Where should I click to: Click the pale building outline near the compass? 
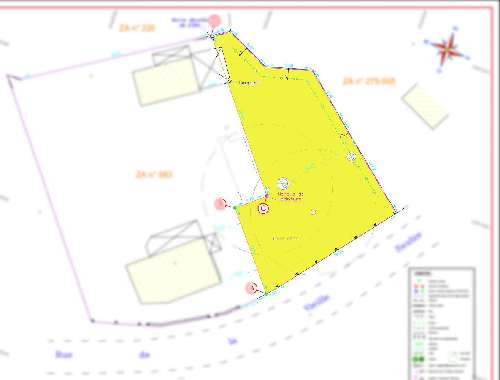(x=425, y=106)
